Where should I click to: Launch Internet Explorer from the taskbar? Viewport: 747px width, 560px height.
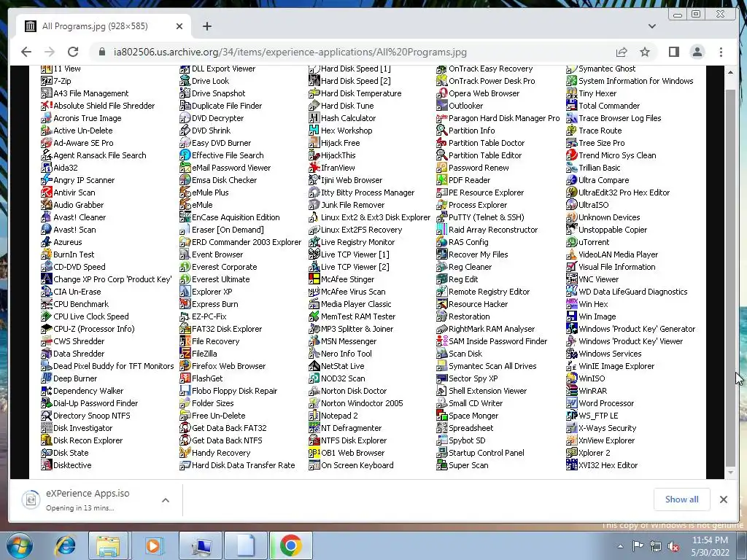66,546
